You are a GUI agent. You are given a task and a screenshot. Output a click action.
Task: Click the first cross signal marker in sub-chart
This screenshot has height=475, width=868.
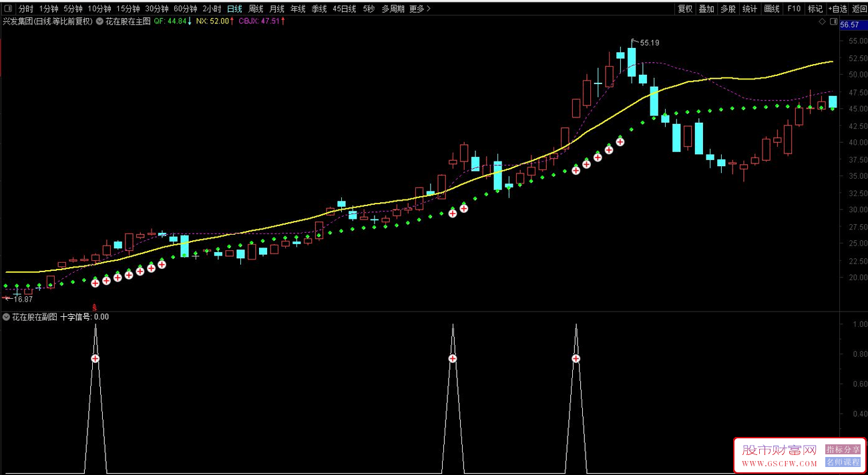95,359
